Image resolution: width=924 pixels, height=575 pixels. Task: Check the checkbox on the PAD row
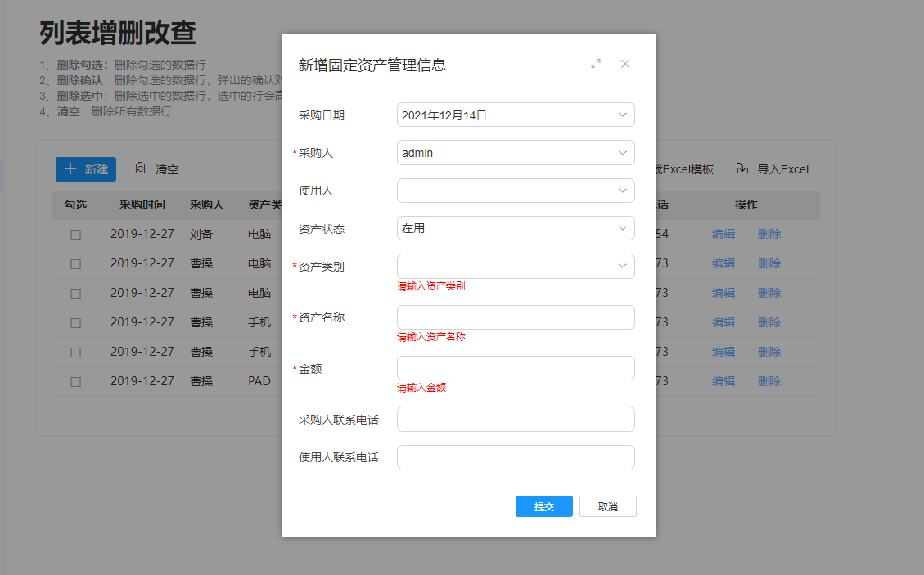(x=76, y=381)
